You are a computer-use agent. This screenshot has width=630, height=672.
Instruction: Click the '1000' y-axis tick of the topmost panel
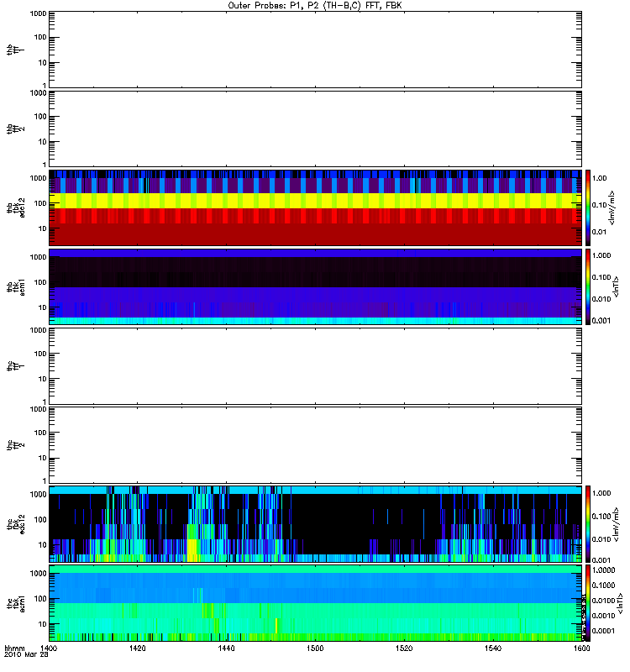38,13
